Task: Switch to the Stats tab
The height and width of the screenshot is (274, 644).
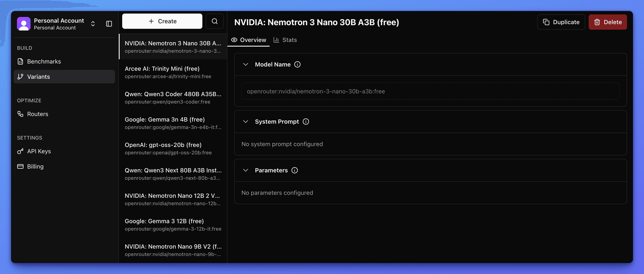Action: coord(285,40)
